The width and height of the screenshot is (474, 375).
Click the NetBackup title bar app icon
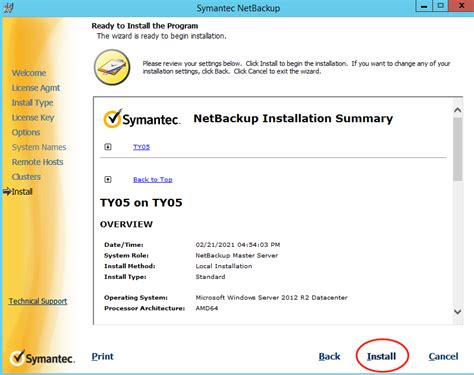pos(8,7)
